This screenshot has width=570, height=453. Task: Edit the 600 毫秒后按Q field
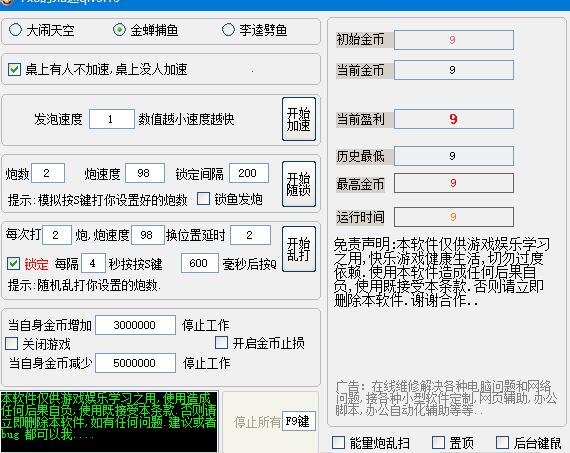point(200,263)
